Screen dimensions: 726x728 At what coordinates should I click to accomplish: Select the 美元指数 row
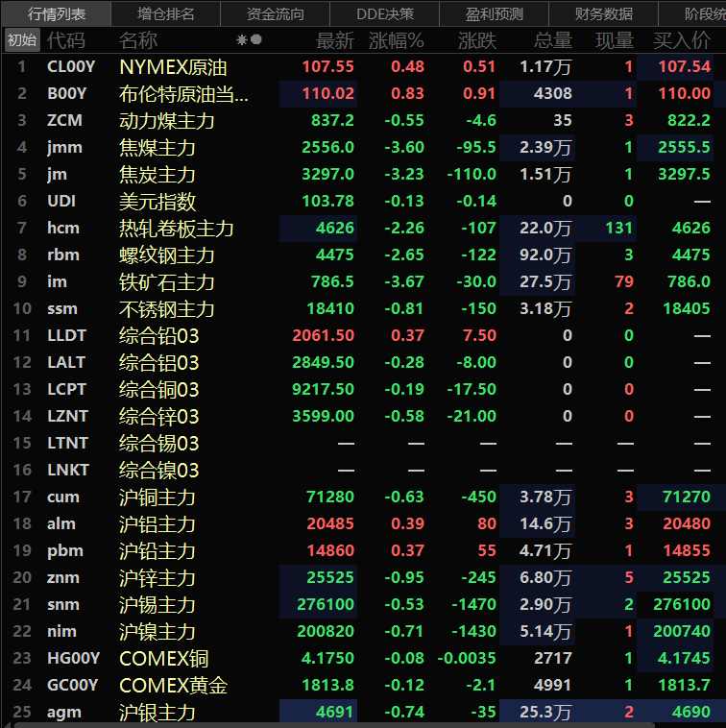[157, 202]
